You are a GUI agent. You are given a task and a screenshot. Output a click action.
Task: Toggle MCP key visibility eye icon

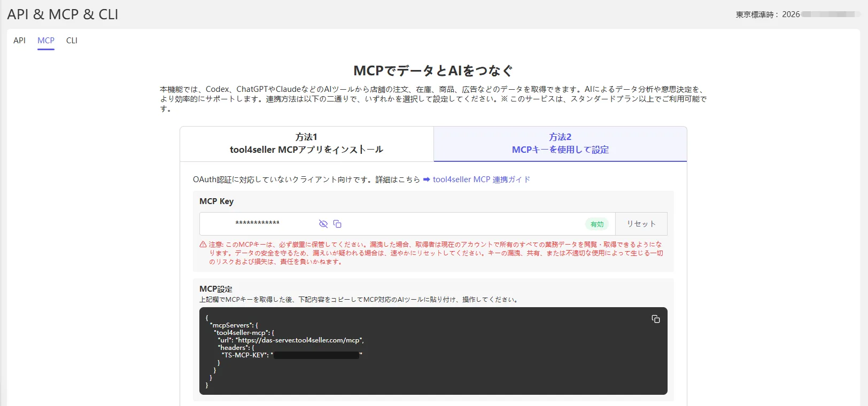[323, 224]
